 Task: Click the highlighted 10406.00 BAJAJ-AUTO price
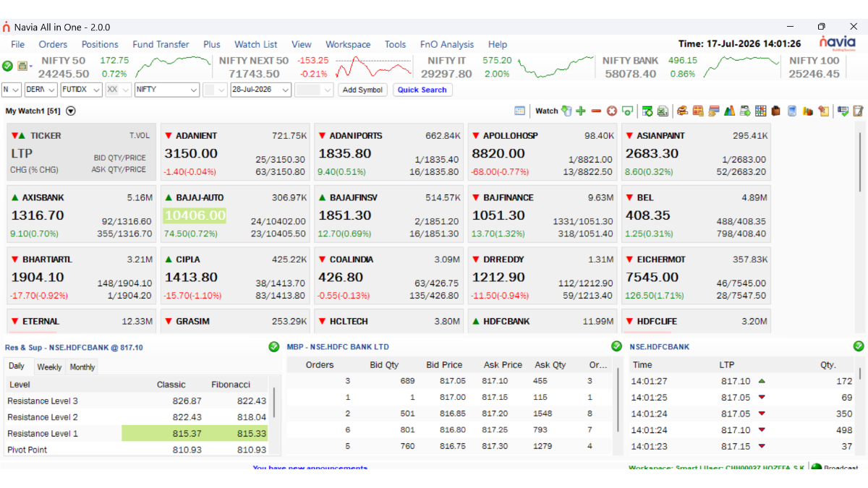click(x=195, y=215)
